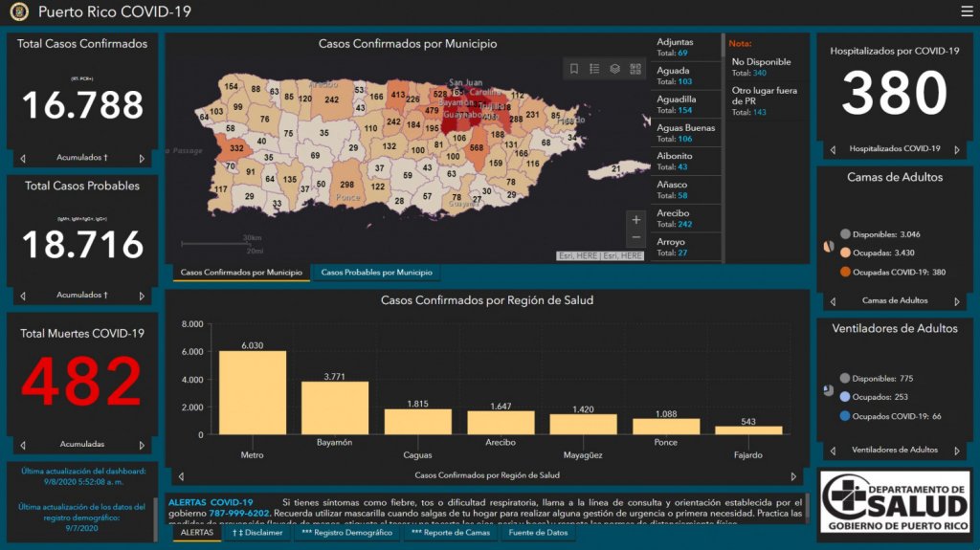Go to previous Total Muertes view
Viewport: 980px width, 550px height.
tap(23, 445)
